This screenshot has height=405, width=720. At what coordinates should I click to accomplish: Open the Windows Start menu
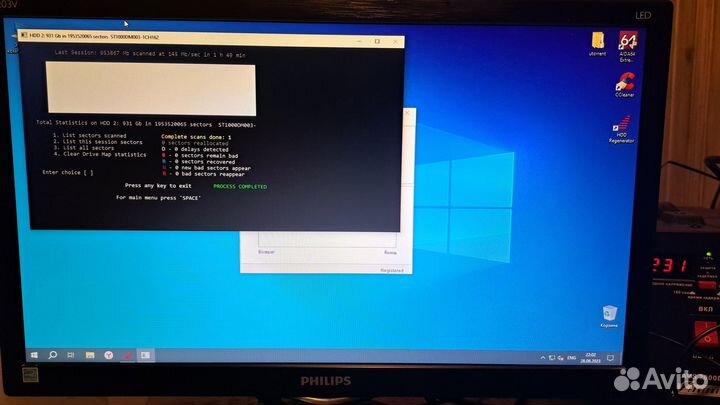click(34, 355)
